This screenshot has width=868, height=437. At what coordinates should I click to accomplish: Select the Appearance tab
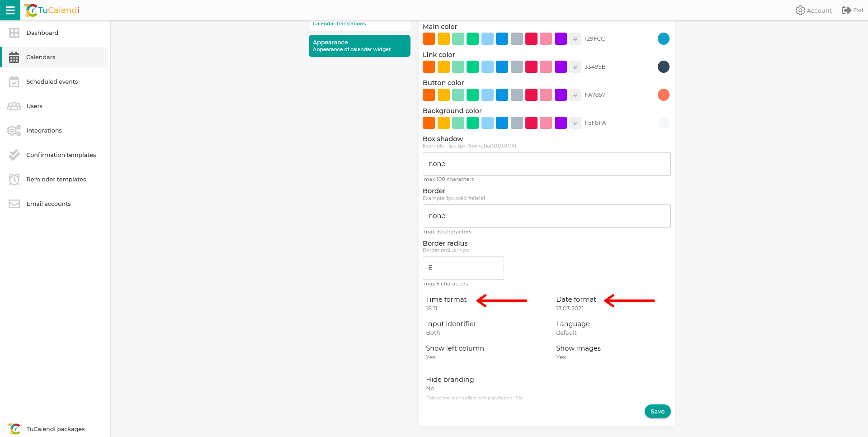click(359, 46)
